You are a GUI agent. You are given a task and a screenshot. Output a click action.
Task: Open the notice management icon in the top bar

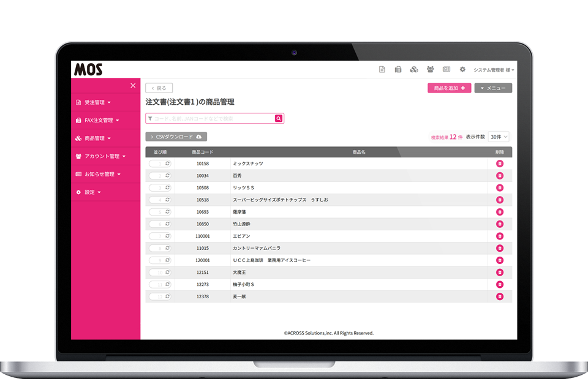(x=446, y=69)
